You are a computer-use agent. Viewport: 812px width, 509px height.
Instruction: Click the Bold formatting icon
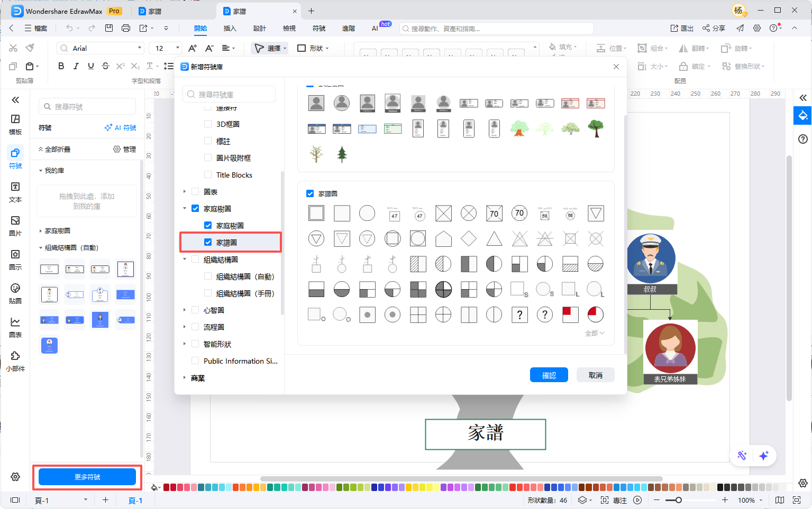pyautogui.click(x=61, y=66)
